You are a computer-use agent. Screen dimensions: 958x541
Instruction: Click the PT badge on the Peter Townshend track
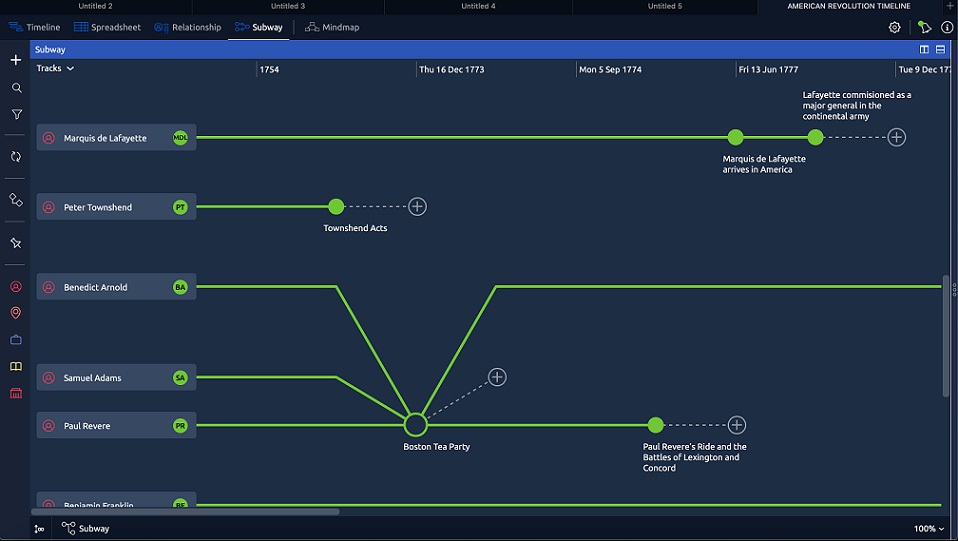pyautogui.click(x=180, y=207)
